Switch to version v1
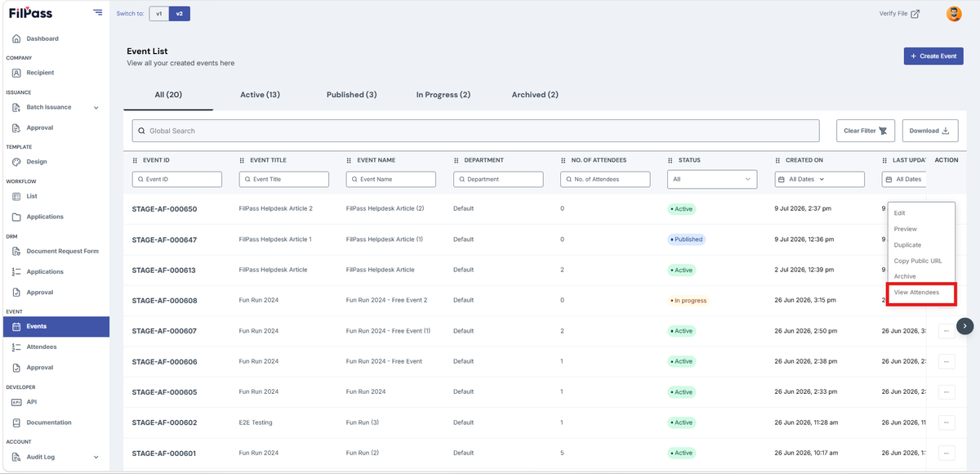This screenshot has height=474, width=980. click(x=159, y=14)
